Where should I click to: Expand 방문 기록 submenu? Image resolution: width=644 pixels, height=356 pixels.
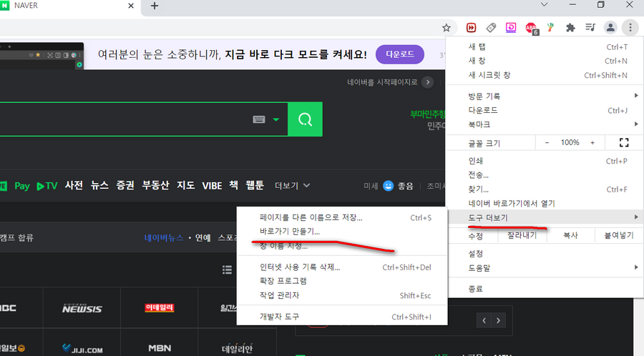[545, 96]
